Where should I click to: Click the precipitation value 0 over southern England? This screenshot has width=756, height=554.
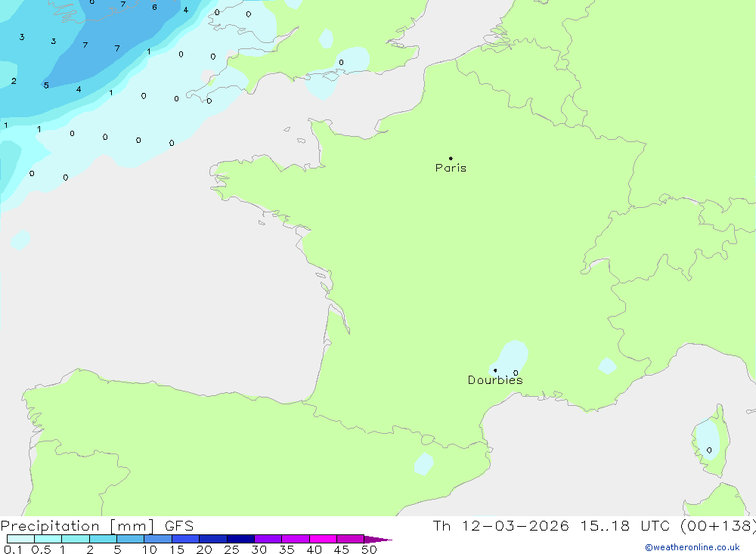[342, 62]
